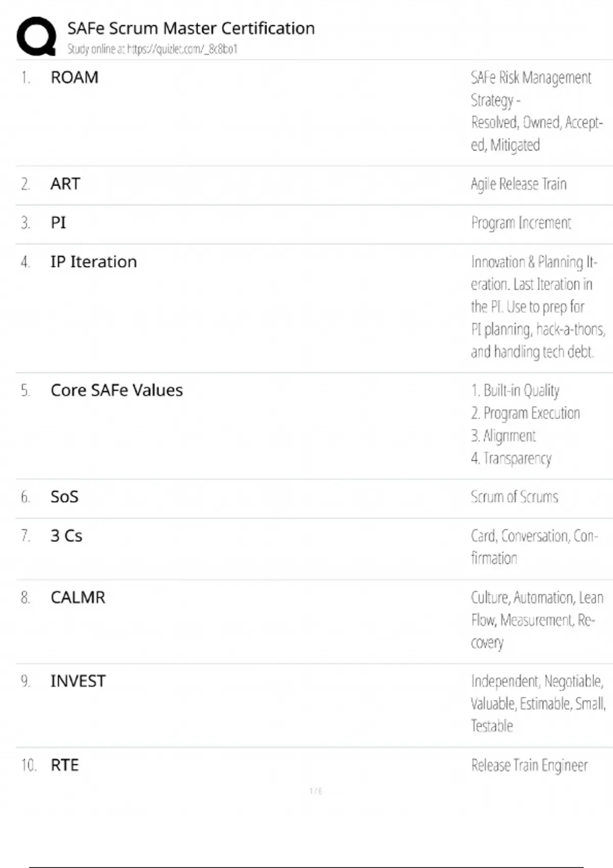
Task: Click the SAFe Scrum Master Certification title
Action: 191,29
